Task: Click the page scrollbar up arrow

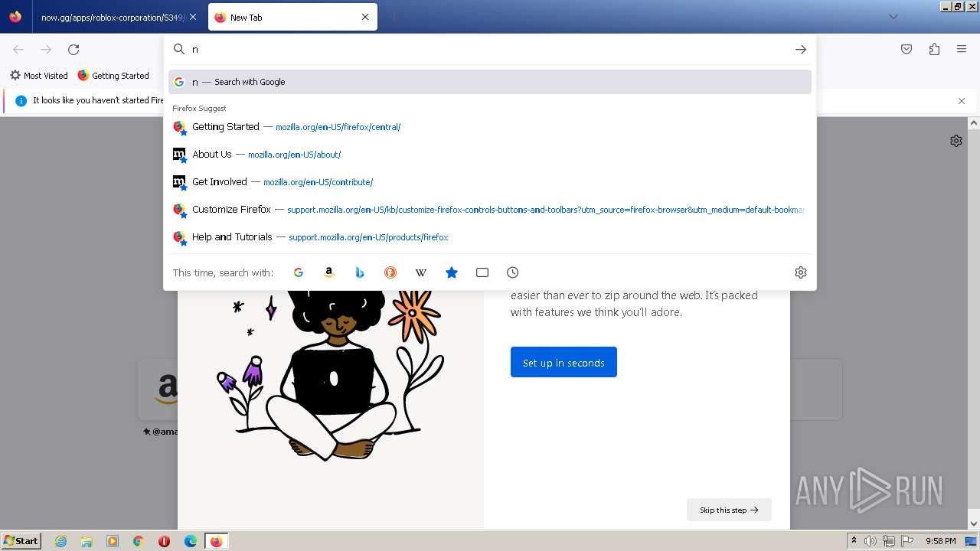Action: [974, 122]
